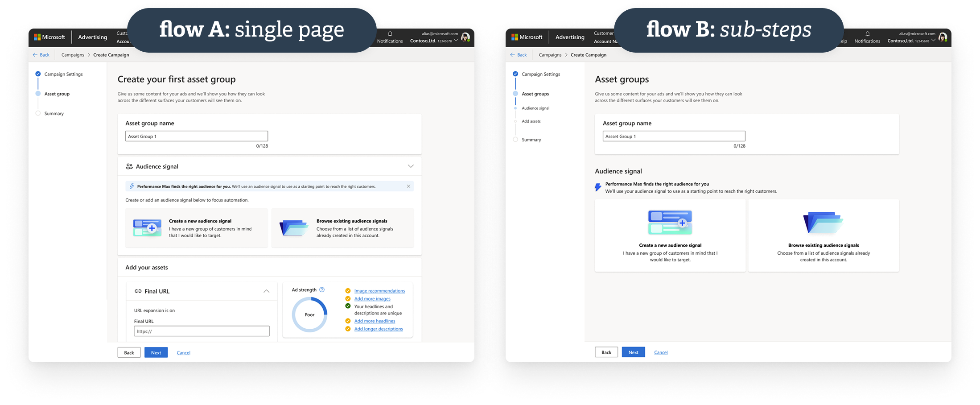Click Back arrow in flow A breadcrumb
This screenshot has height=405, width=980.
[35, 55]
